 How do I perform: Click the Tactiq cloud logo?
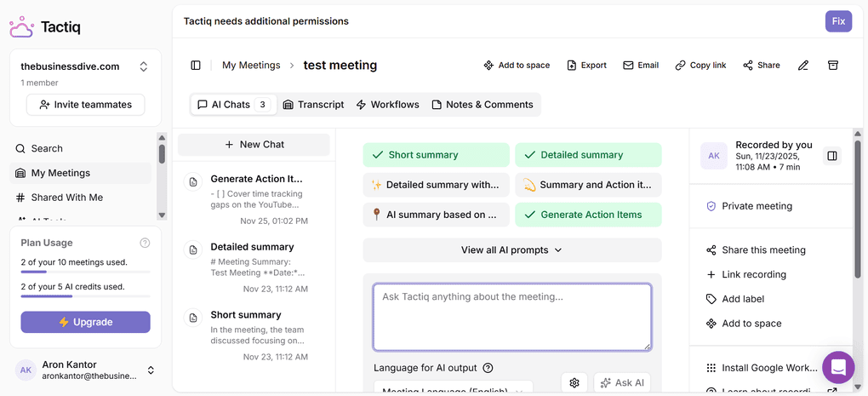coord(21,26)
